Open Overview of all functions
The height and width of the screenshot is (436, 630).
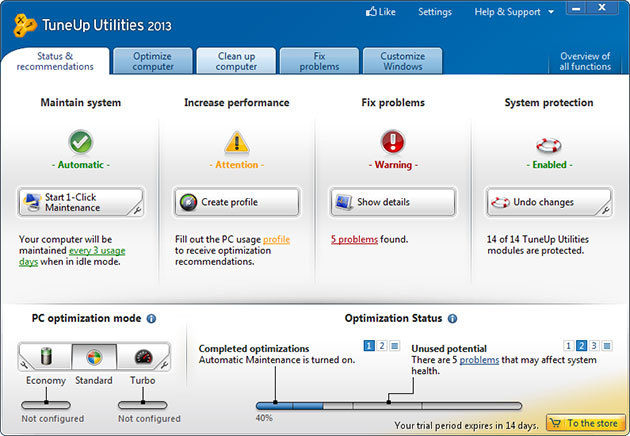(x=585, y=61)
